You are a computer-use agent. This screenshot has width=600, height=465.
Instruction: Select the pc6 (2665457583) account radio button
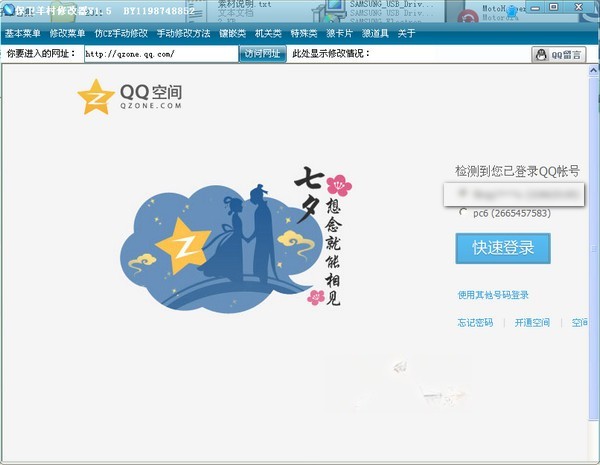click(463, 212)
